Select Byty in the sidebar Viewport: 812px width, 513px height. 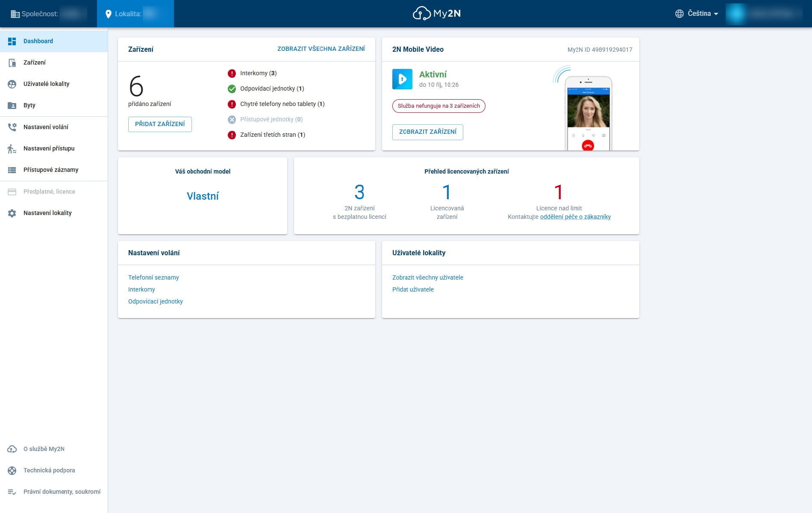[x=54, y=105]
